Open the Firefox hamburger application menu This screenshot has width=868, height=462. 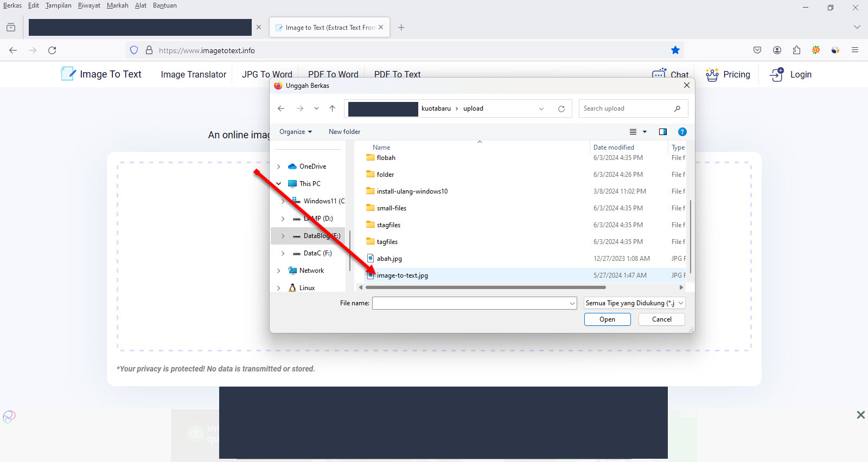click(855, 50)
